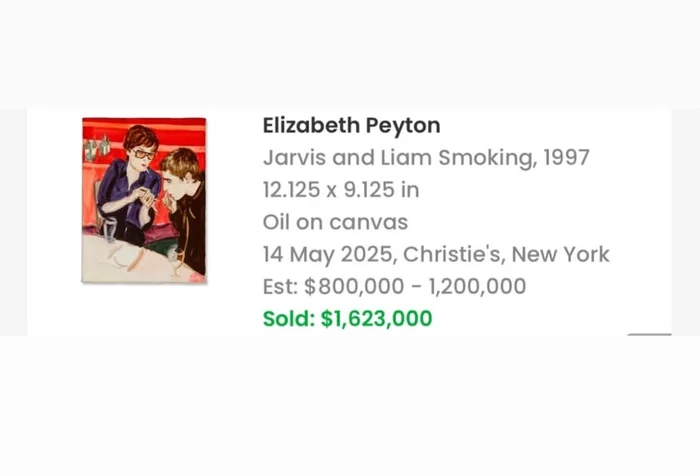Viewport: 700px width, 476px height.
Task: Open artist name Elizabeth Peyton
Action: pos(351,126)
